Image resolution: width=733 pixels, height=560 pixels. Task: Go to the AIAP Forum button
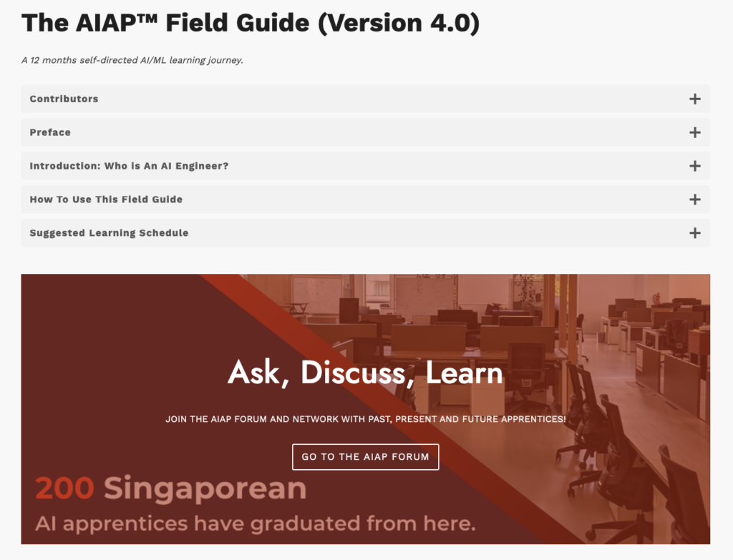366,457
